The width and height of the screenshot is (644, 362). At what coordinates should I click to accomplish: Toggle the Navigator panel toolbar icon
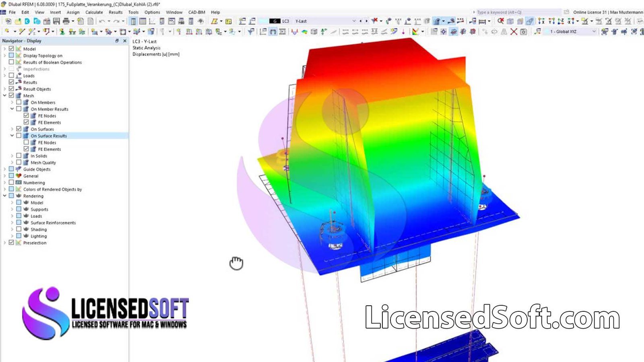click(x=133, y=21)
